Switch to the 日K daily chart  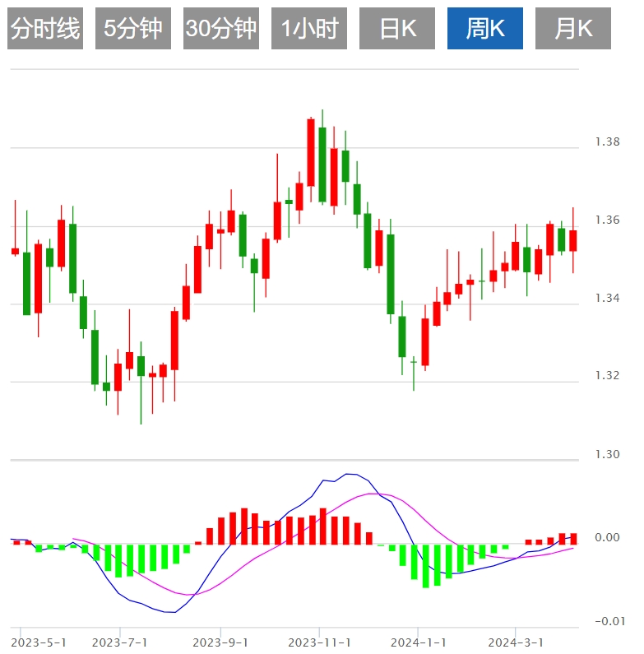(397, 28)
